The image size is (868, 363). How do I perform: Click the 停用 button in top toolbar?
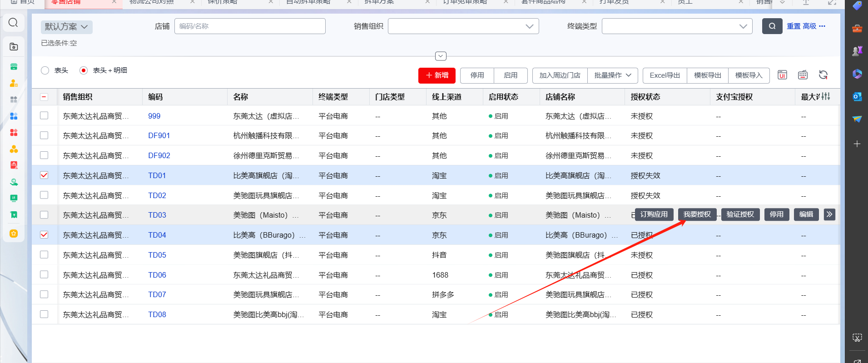tap(477, 75)
